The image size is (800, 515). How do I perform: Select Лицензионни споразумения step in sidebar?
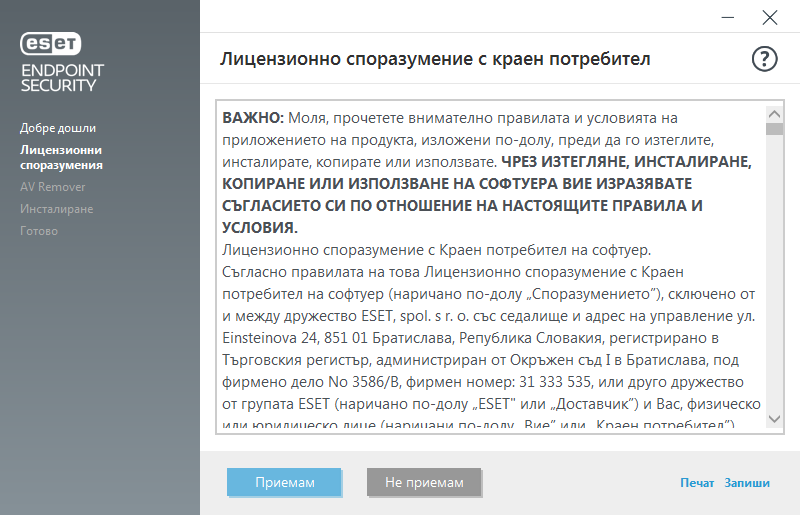[x=61, y=157]
